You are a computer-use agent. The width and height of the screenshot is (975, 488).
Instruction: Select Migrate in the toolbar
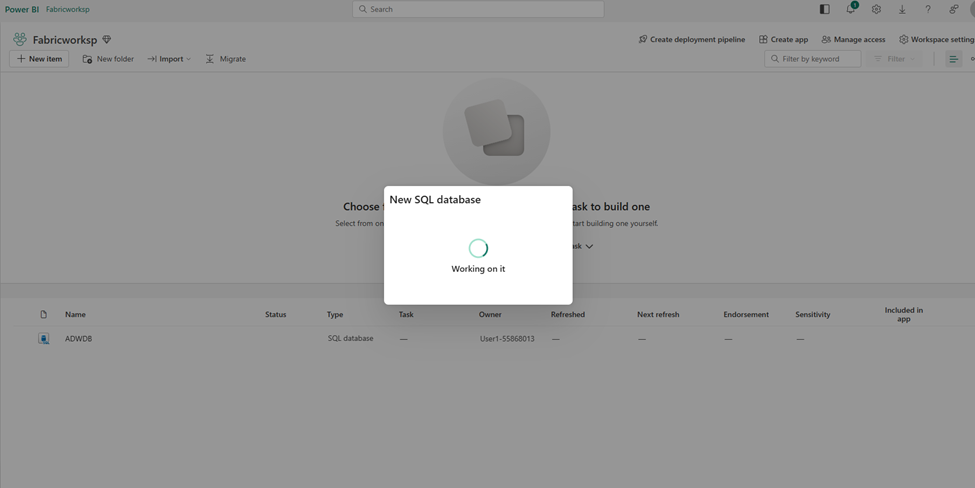[225, 59]
